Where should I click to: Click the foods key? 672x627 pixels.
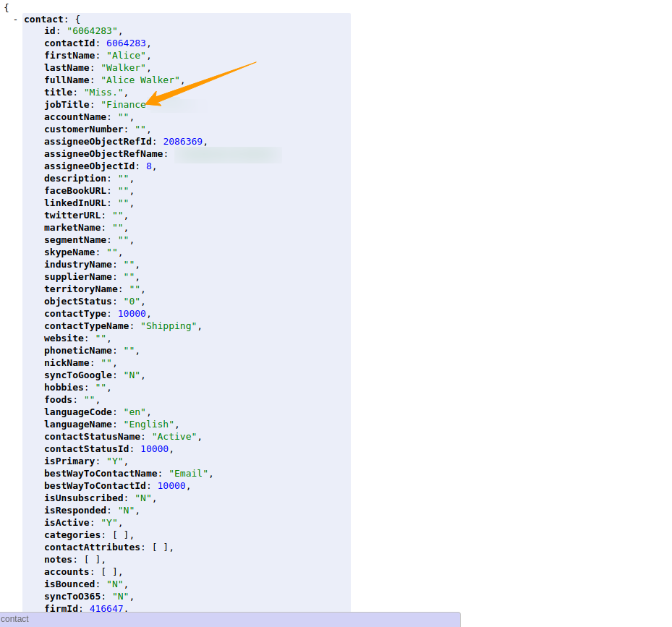tap(59, 400)
